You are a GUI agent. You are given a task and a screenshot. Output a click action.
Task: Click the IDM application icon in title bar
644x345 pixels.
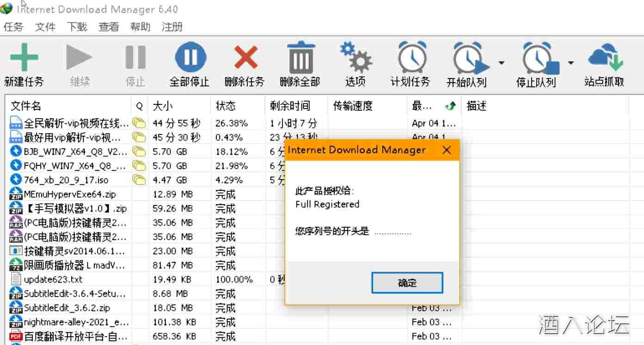click(6, 9)
